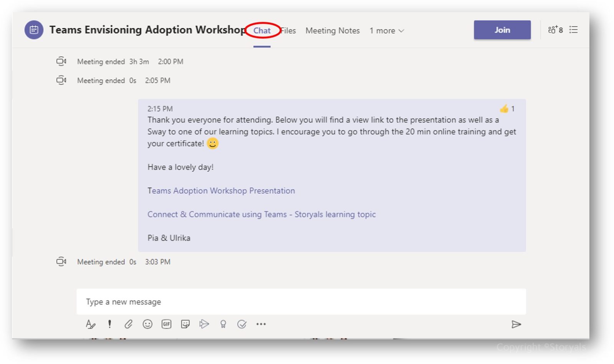The image size is (614, 364).
Task: Insert a GIF into the chat
Action: coord(166,324)
